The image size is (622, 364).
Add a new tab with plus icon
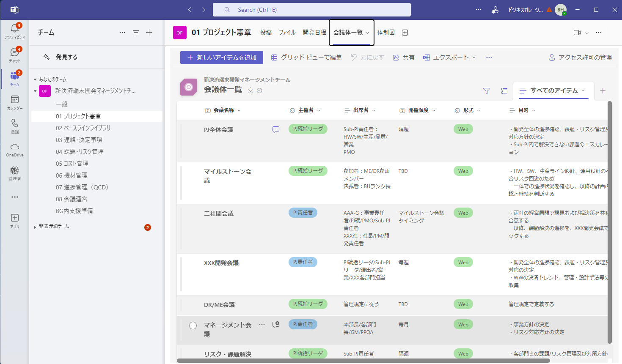405,33
